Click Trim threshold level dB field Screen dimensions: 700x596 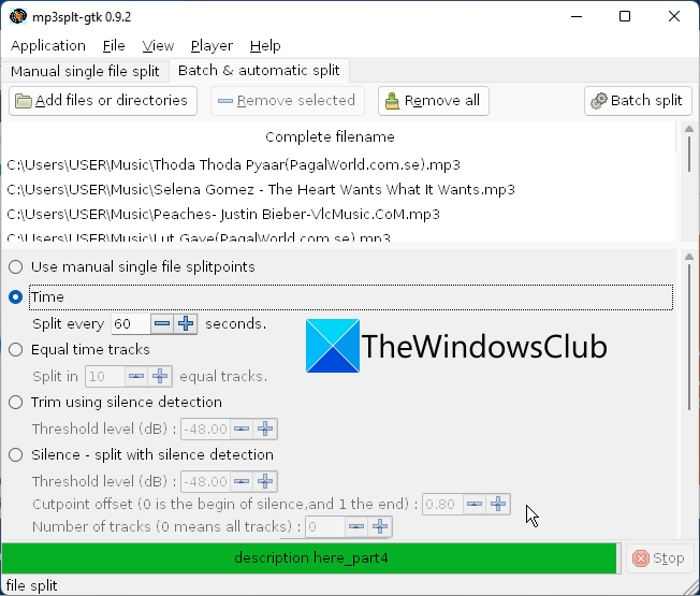tap(205, 429)
